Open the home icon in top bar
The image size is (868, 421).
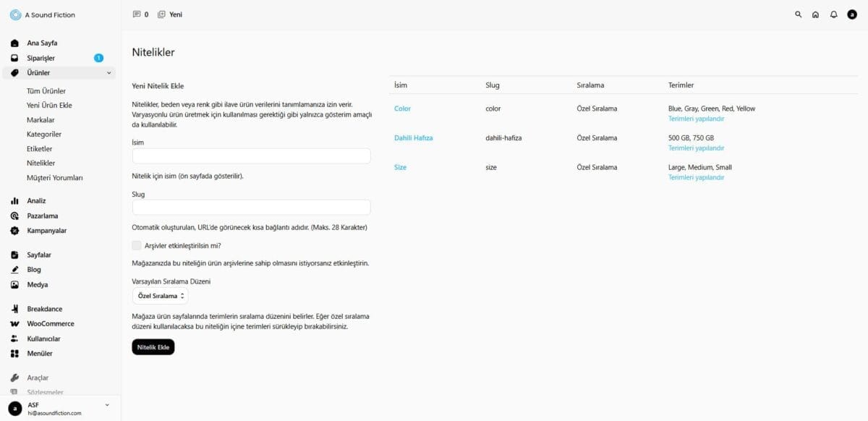pos(816,14)
